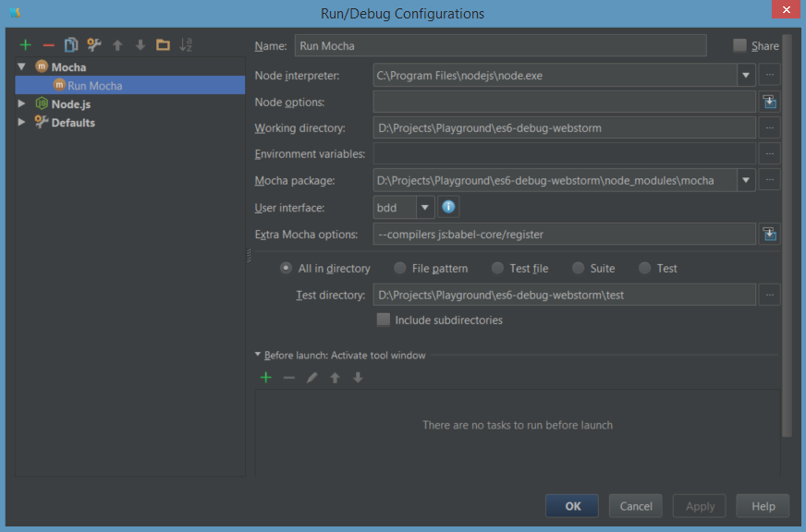This screenshot has width=806, height=532.
Task: Expand the Node.js tree node
Action: 21,103
